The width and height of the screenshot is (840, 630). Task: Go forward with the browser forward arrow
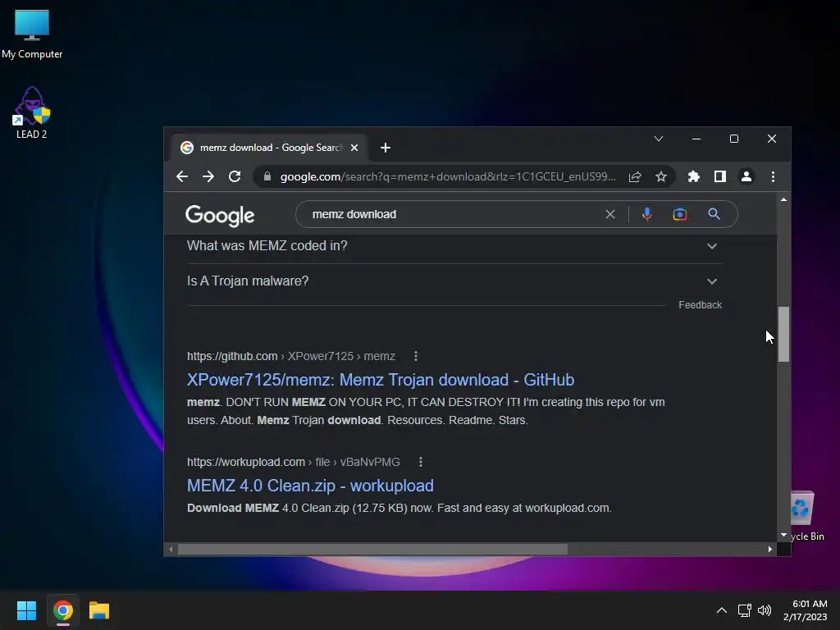(208, 176)
